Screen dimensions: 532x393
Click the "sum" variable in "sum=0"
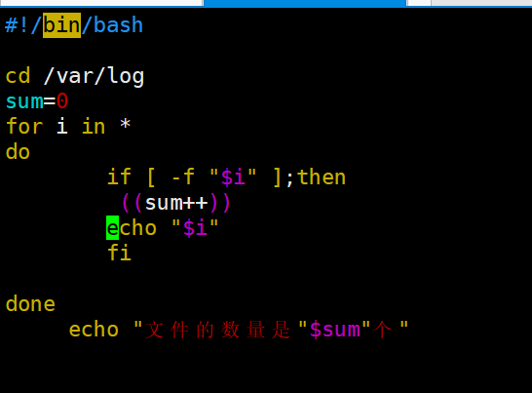24,101
